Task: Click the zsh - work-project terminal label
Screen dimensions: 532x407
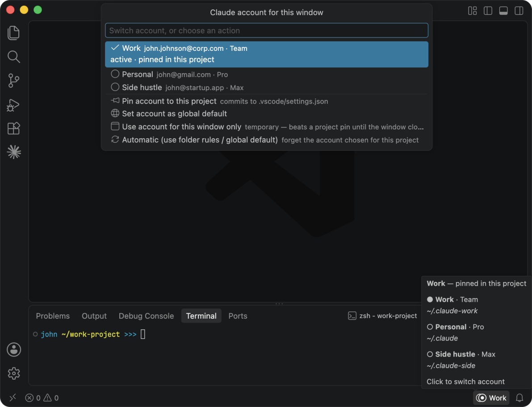Action: [388, 316]
